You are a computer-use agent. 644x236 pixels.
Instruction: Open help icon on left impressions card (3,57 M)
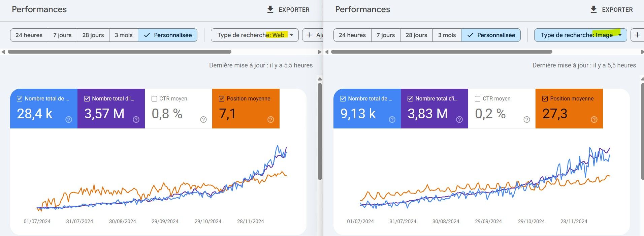136,119
